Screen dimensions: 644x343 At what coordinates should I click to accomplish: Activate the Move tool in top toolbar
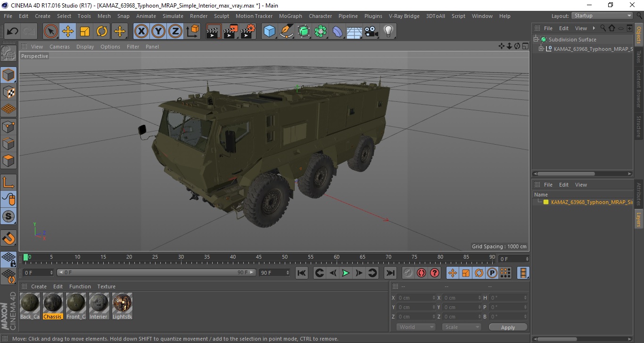pos(68,32)
